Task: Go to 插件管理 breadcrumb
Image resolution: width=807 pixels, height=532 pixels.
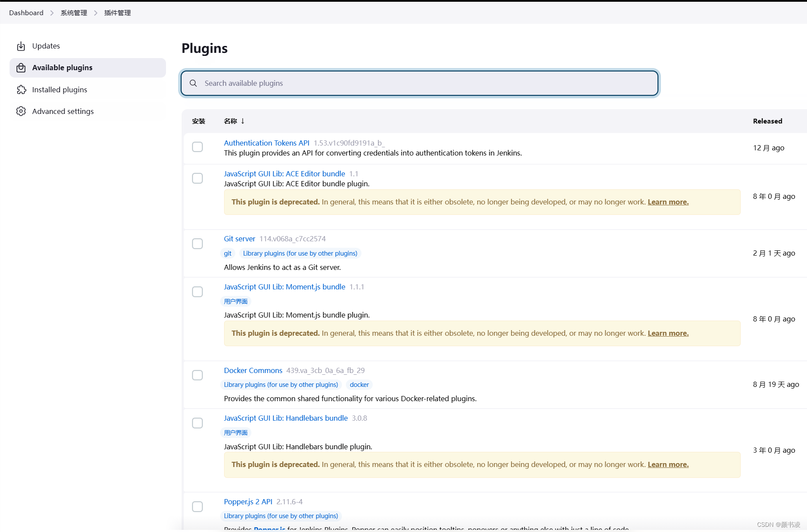Action: point(117,13)
